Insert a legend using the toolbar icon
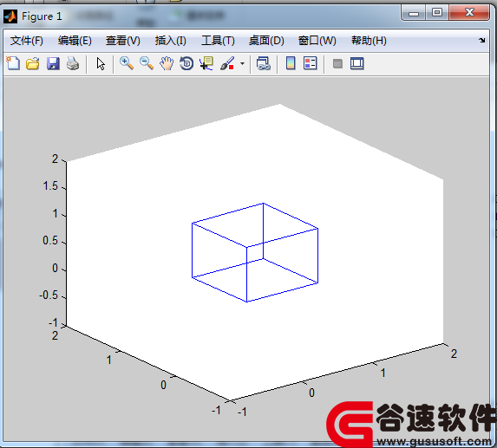 [x=310, y=63]
